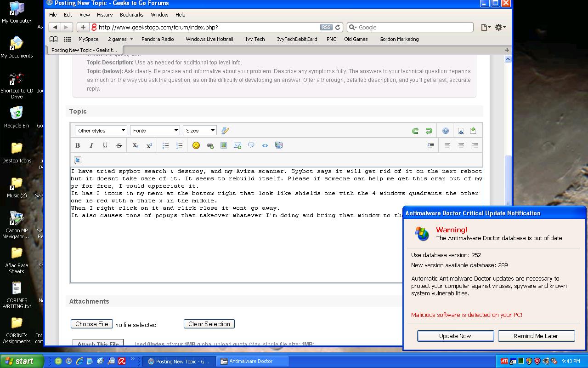
Task: Open the Pandora Radio bookmark
Action: click(x=158, y=39)
